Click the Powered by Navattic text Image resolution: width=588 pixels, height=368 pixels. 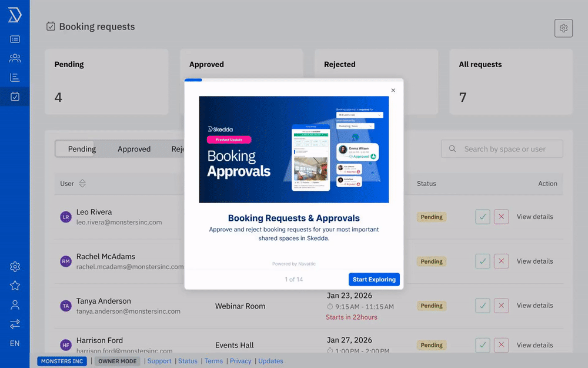(x=293, y=264)
